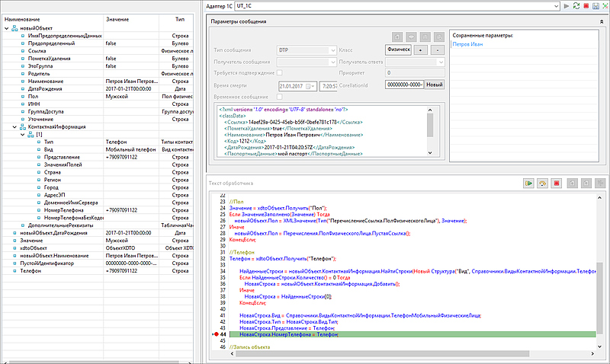Viewport: 610px width, 364px height.
Task: Click the refresh icon in adapter toolbar
Action: 575,6
